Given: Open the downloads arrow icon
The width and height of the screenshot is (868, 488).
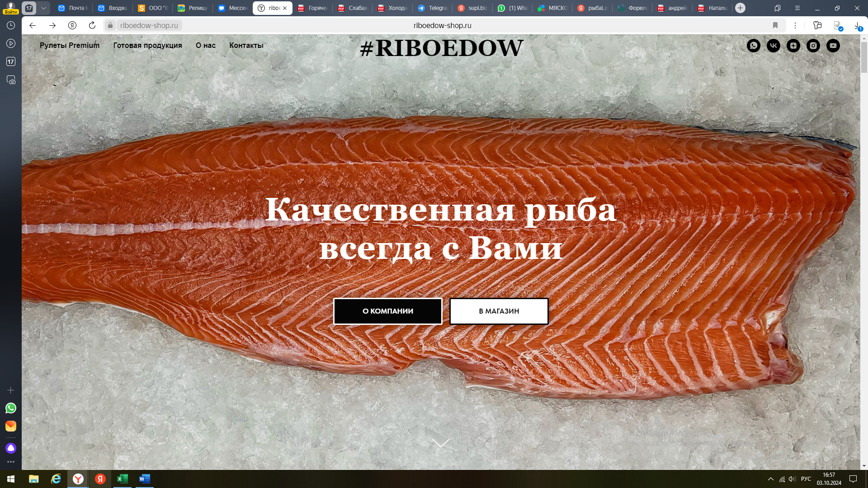Looking at the screenshot, I should tap(858, 26).
